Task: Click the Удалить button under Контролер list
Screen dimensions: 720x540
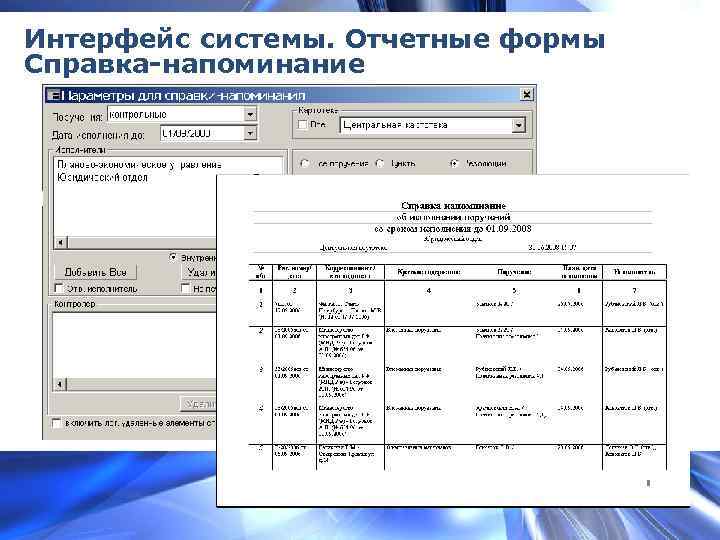Action: pyautogui.click(x=198, y=404)
